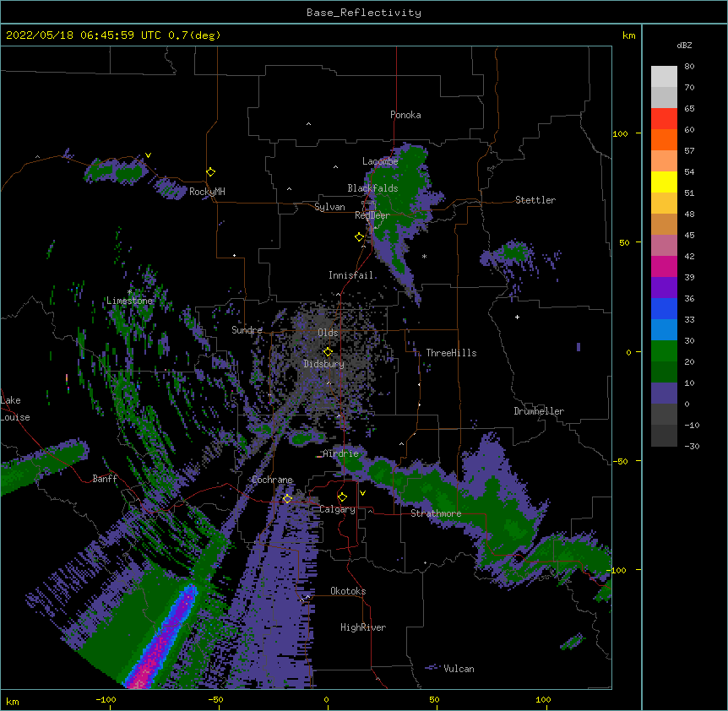This screenshot has height=711, width=728.
Task: Click the Strathmore label
Action: [436, 513]
